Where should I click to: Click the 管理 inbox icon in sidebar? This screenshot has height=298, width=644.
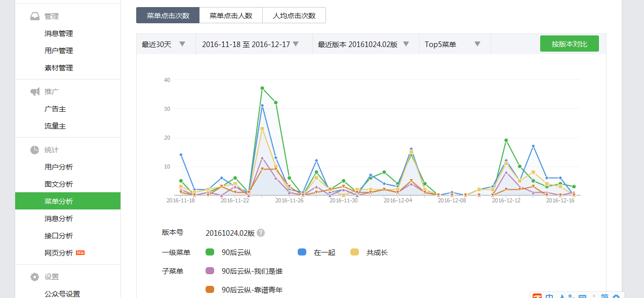coord(34,16)
